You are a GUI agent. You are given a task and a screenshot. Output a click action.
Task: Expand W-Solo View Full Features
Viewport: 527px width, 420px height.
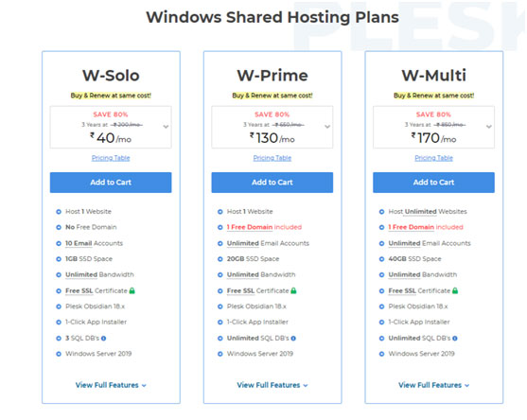(111, 385)
